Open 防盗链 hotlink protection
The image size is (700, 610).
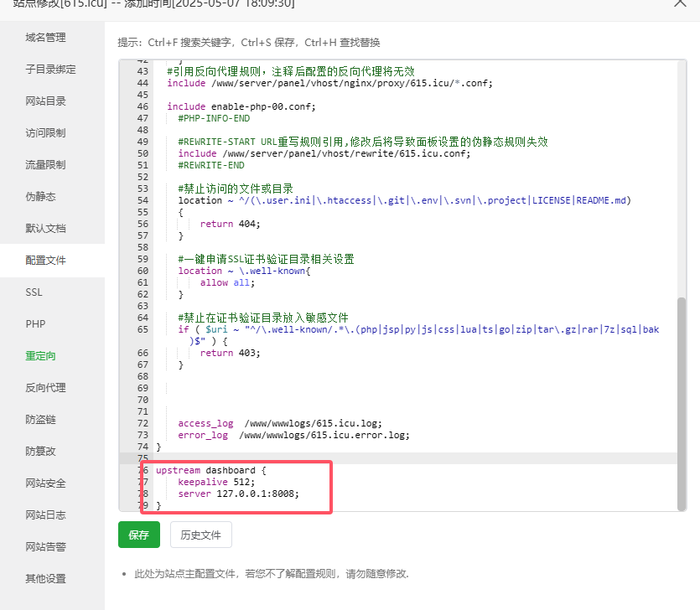pyautogui.click(x=40, y=420)
